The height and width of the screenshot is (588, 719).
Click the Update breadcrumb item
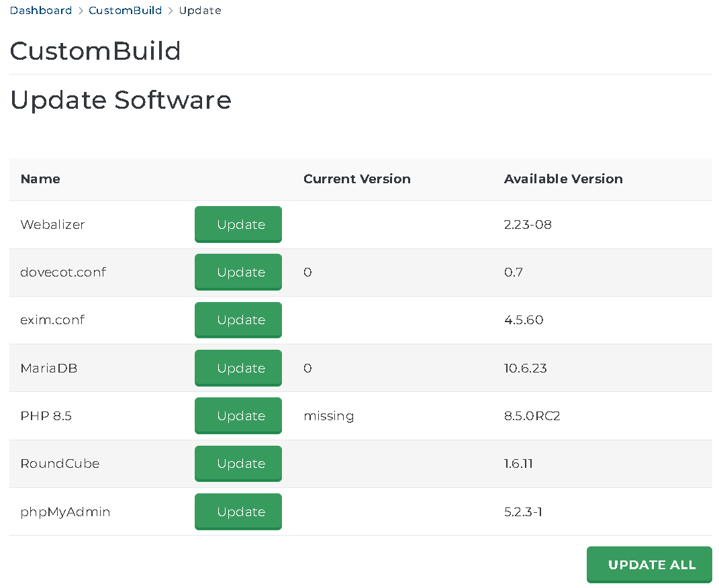[x=200, y=11]
